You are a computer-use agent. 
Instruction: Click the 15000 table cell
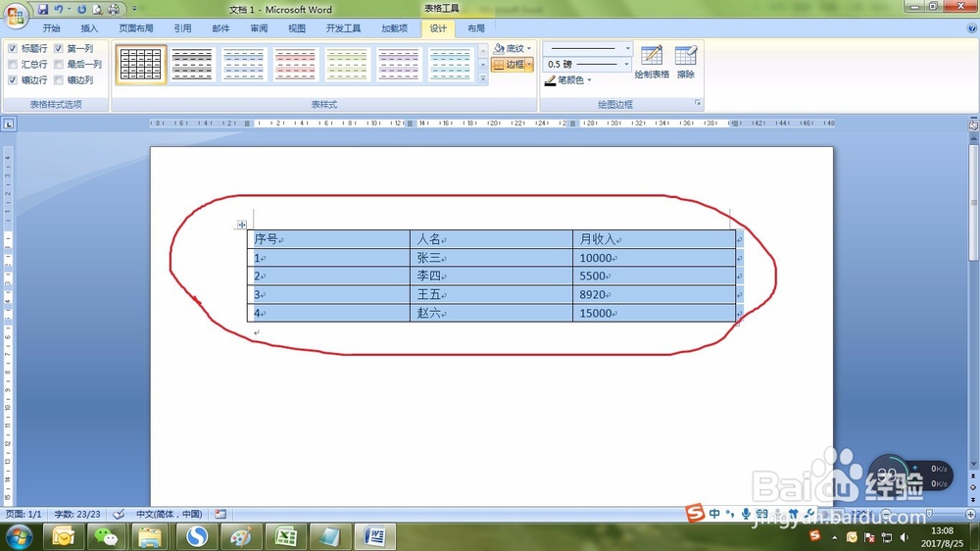[654, 313]
